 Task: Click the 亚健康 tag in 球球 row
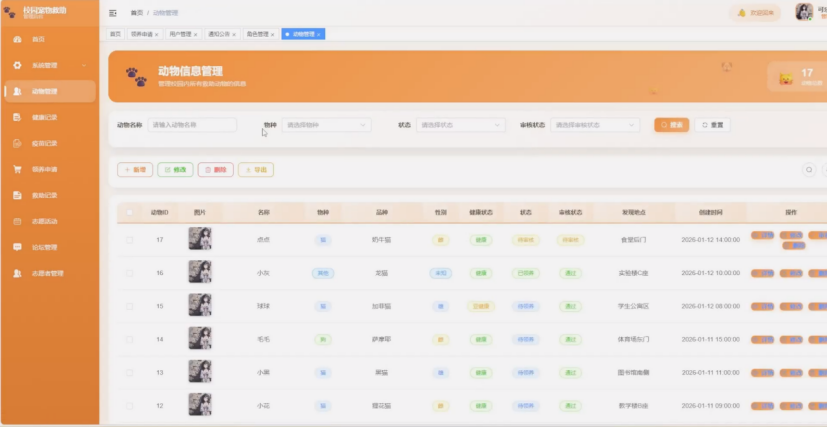481,306
